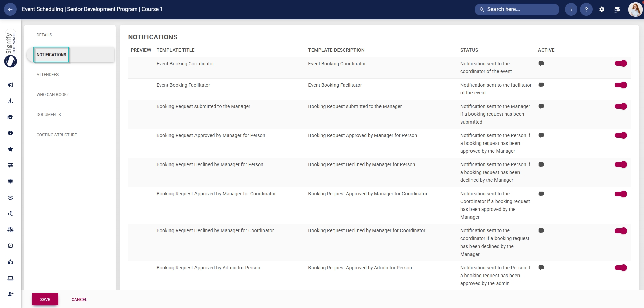Select the Event Booking Facilitator template title
The height and width of the screenshot is (308, 644).
click(183, 85)
